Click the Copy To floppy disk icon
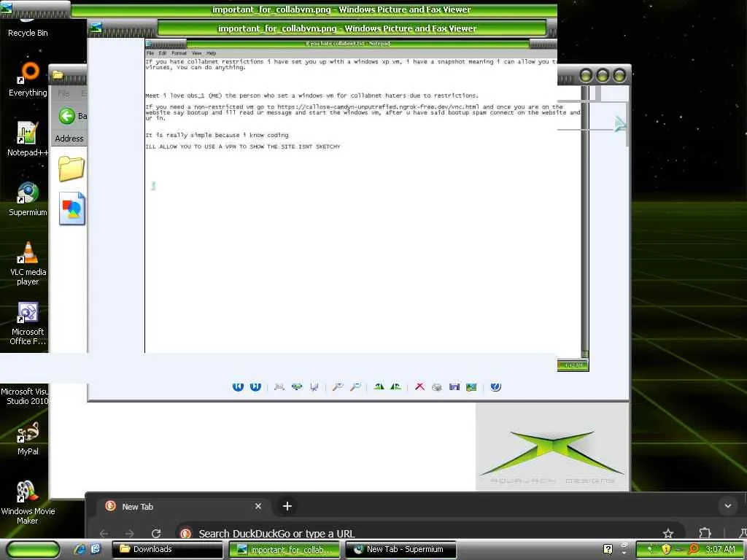Screen dimensions: 747x560 pyautogui.click(x=454, y=386)
